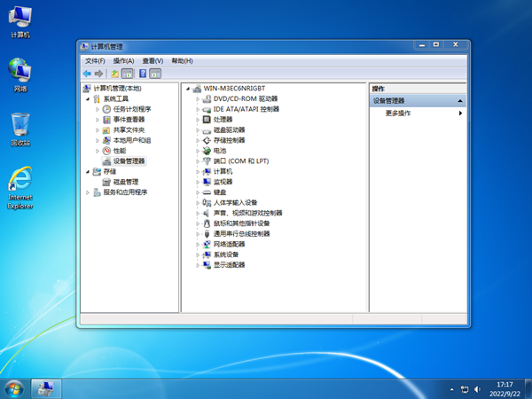Select the 键盘 keyboard icon
Viewport: 532px width, 399px height.
point(207,192)
